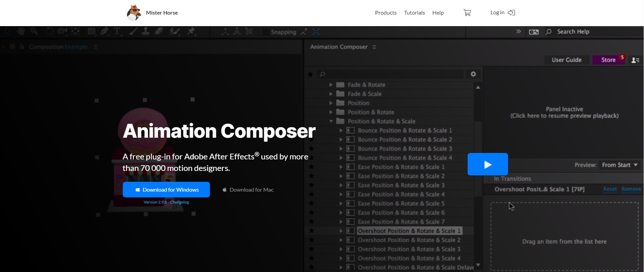This screenshot has height=272, width=644.
Task: Open the Help menu
Action: point(438,13)
